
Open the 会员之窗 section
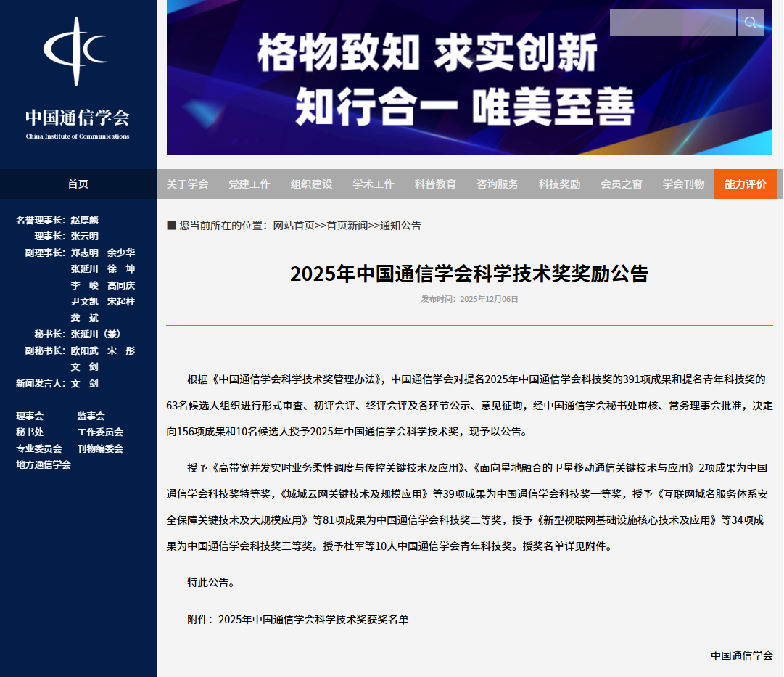622,184
